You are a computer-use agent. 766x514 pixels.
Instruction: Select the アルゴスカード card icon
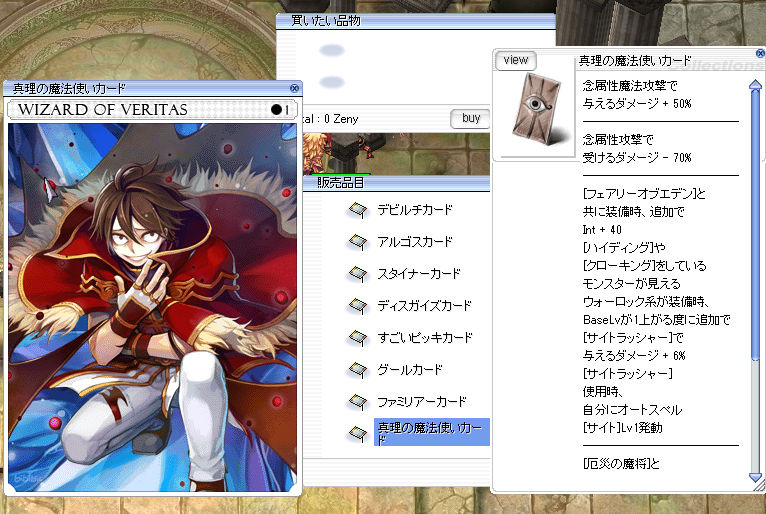pyautogui.click(x=357, y=242)
